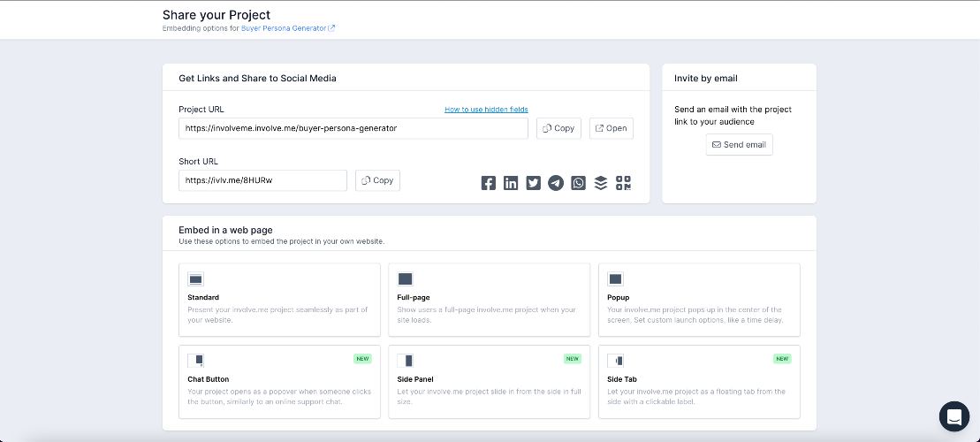Click NEW badge on Side Panel card
Screen dimensions: 980x442
572,359
